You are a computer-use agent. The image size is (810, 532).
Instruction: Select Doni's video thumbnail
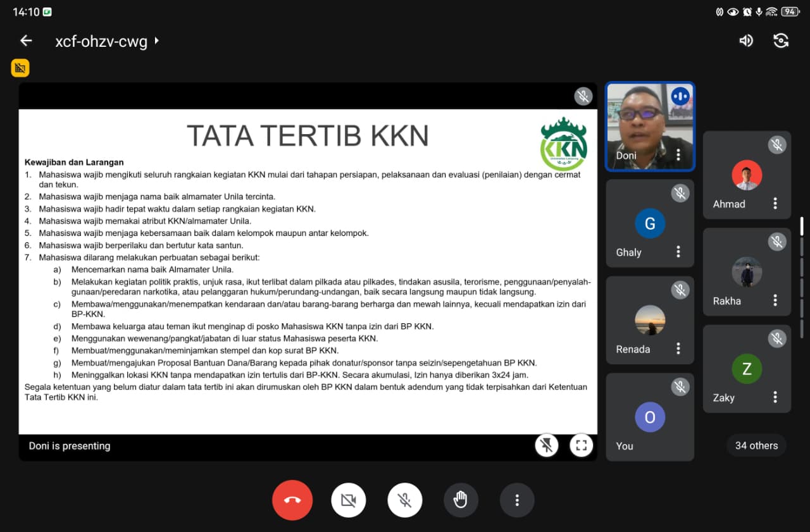click(x=650, y=127)
